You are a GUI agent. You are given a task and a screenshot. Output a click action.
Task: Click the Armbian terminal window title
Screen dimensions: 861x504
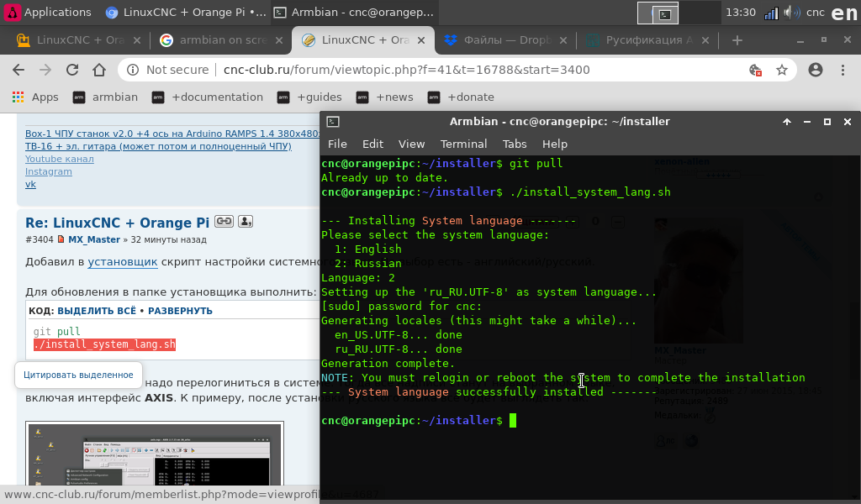559,121
